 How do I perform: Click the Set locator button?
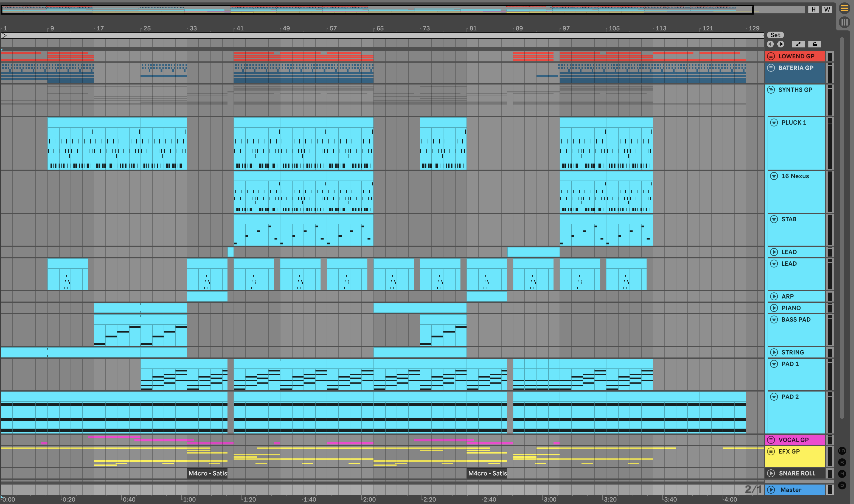click(775, 35)
